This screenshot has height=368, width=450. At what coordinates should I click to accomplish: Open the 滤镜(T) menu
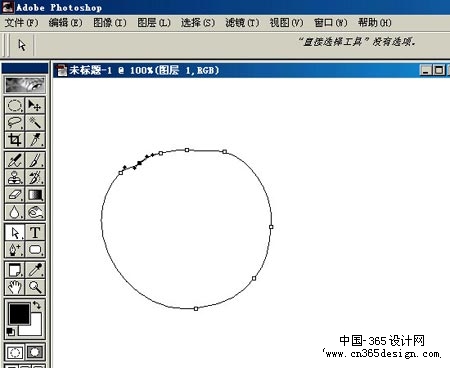[x=242, y=23]
